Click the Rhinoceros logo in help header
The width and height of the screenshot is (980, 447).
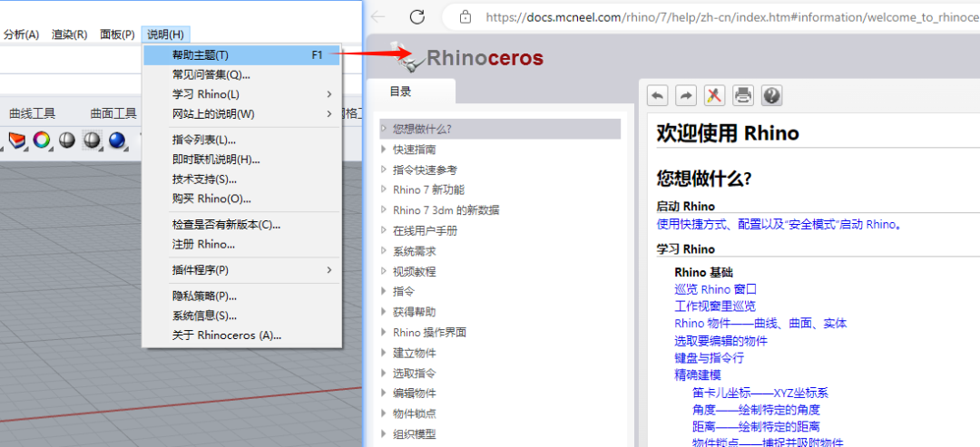(465, 58)
